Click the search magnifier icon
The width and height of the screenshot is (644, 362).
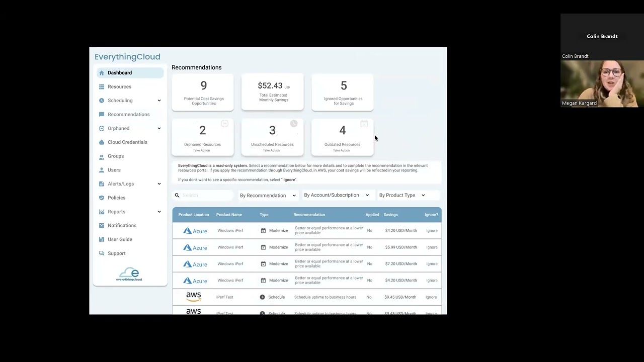177,196
